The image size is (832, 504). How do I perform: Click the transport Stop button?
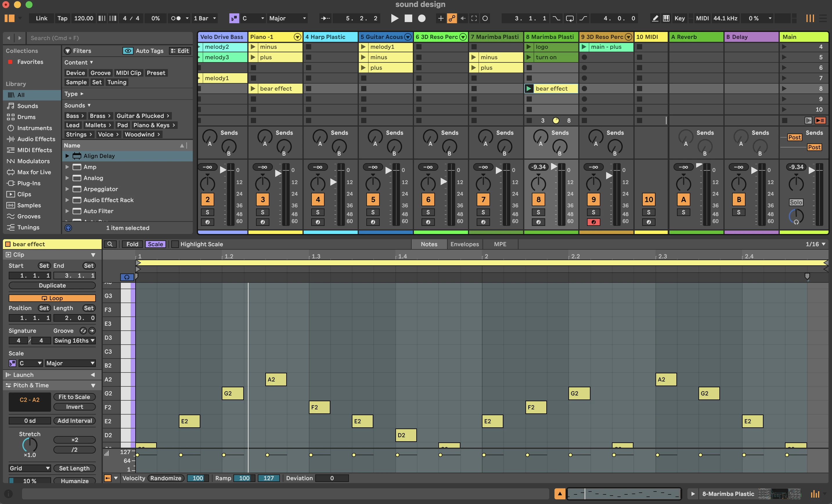[408, 18]
